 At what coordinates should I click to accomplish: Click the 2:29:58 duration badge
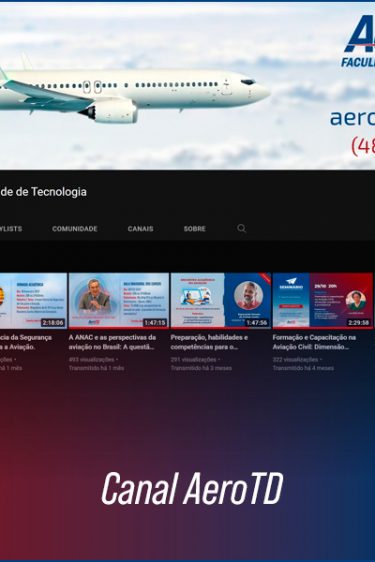point(359,323)
